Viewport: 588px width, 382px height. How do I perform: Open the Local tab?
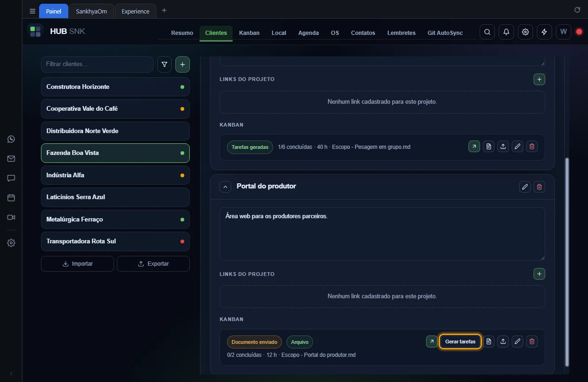[x=279, y=33]
